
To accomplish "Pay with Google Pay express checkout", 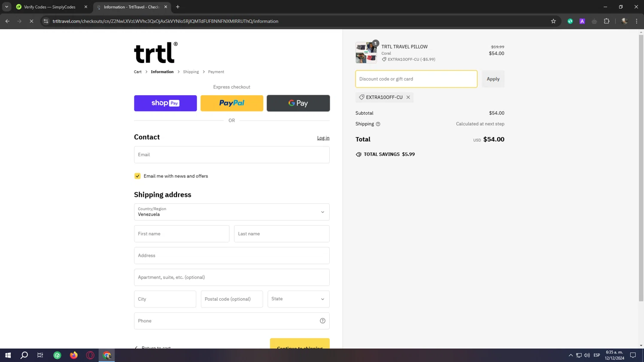I will [298, 103].
